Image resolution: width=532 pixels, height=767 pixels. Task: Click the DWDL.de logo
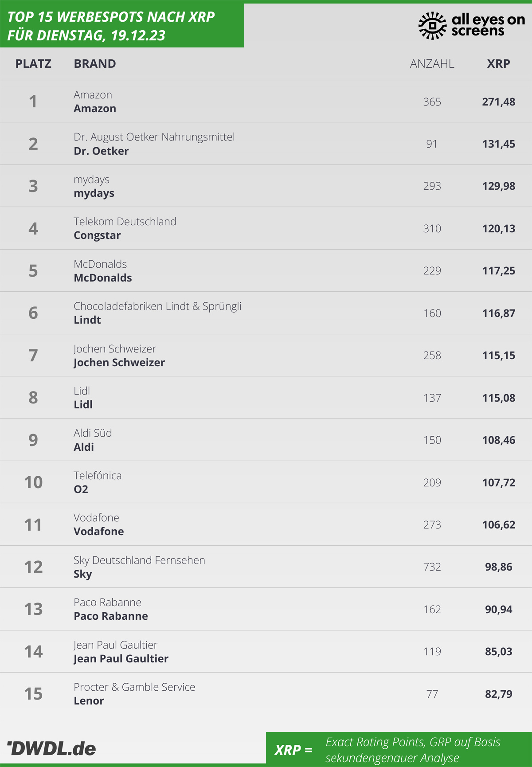tap(51, 748)
